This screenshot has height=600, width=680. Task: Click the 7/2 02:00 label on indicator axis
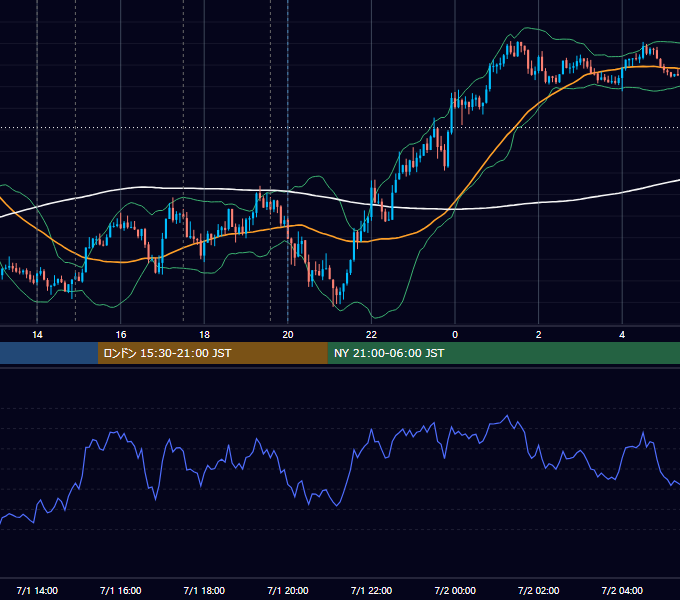point(539,591)
